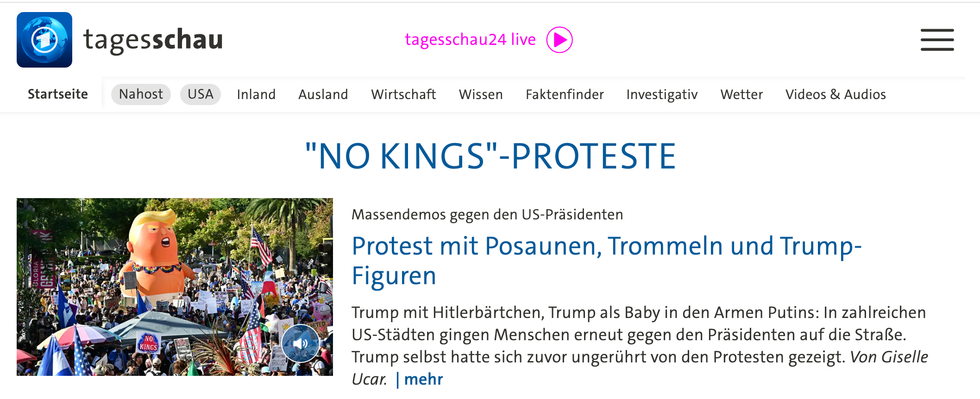Click the tagesschau globe logo icon

pyautogui.click(x=44, y=40)
